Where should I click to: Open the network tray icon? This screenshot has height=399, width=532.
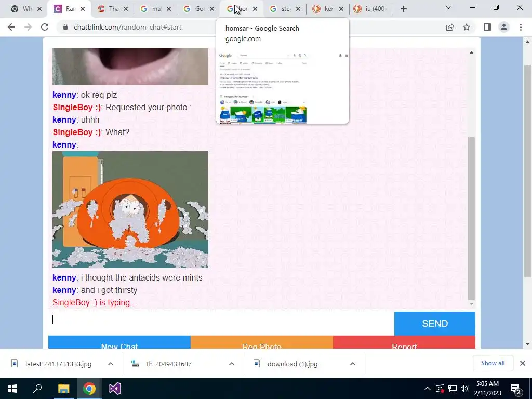(453, 389)
